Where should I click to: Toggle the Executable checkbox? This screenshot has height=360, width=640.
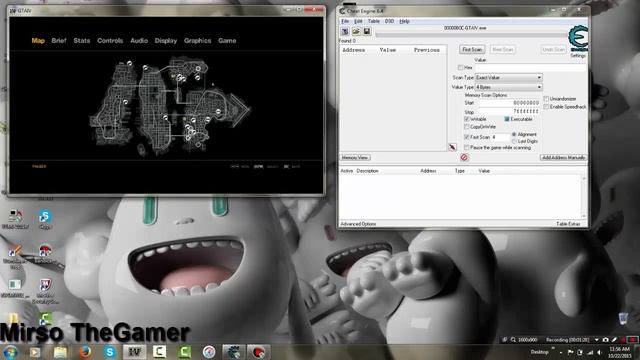coord(507,119)
